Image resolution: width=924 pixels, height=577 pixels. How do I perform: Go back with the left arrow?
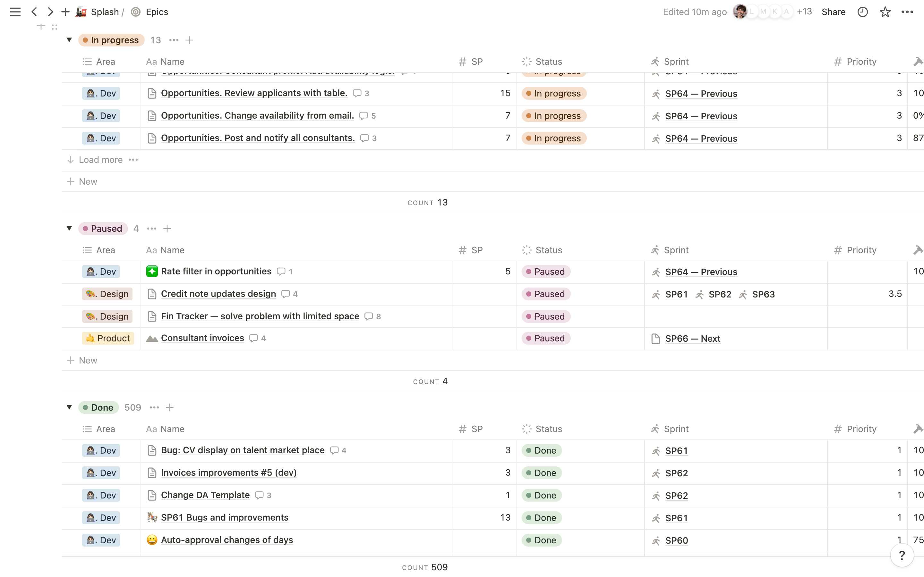point(34,12)
